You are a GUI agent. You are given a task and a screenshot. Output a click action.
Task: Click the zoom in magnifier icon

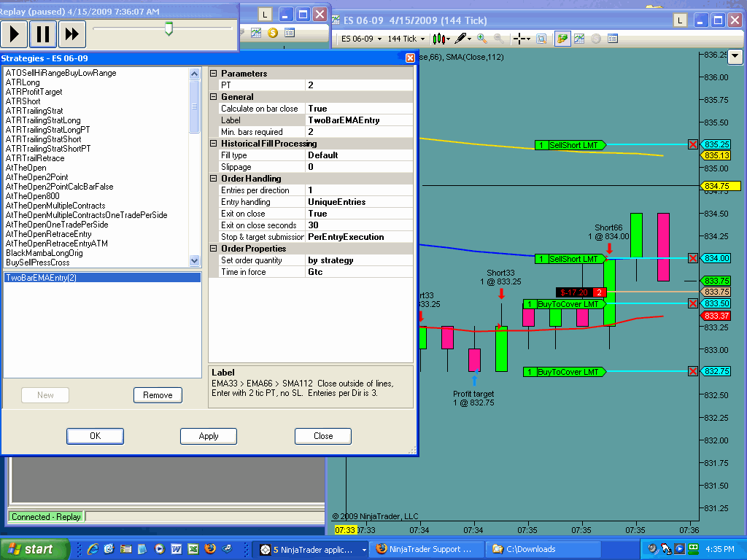click(x=482, y=39)
